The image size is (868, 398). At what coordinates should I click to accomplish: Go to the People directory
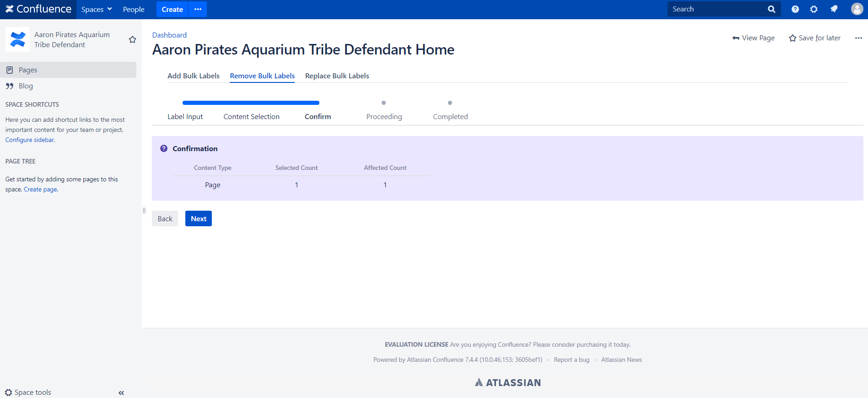point(134,9)
